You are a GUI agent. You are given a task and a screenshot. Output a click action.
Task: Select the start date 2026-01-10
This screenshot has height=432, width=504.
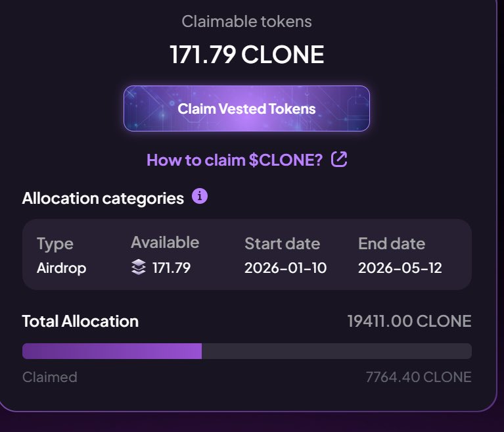click(285, 268)
